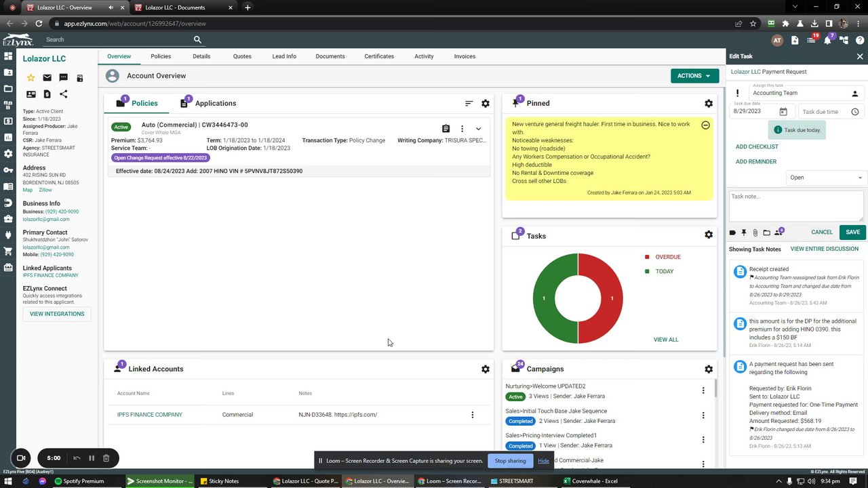
Task: Click the Task due time field
Action: [x=831, y=112]
